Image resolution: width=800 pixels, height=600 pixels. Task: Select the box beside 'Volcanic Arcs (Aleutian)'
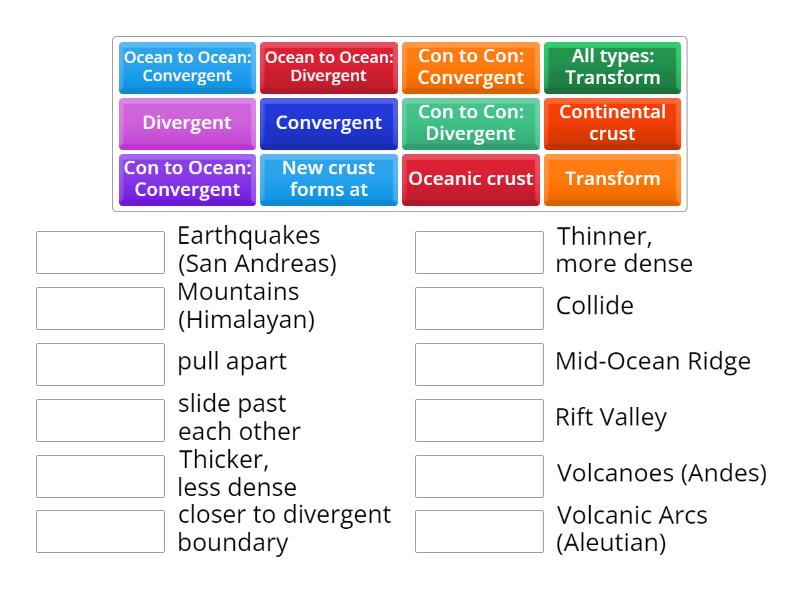[479, 532]
